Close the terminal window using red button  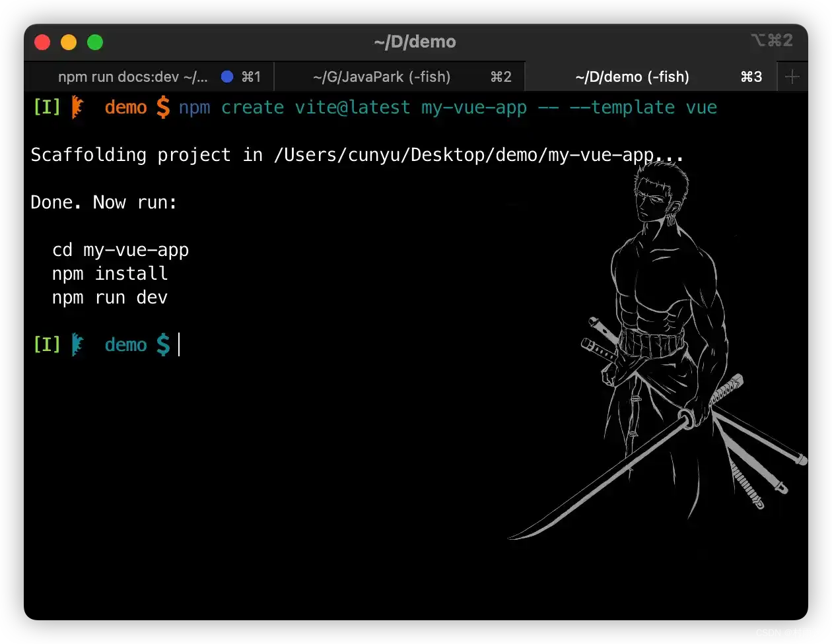[42, 42]
